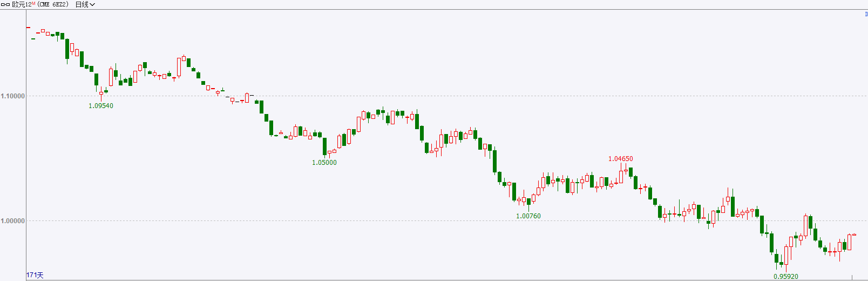Click the 1.00760 low price annotation
Screen dimensions: 868x281
pyautogui.click(x=528, y=216)
